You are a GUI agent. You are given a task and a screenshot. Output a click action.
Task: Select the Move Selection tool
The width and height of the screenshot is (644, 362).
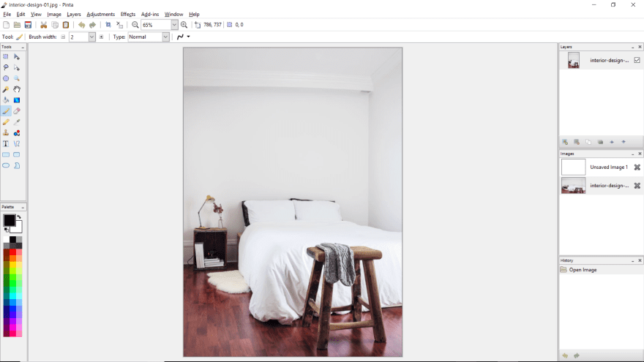pyautogui.click(x=17, y=67)
